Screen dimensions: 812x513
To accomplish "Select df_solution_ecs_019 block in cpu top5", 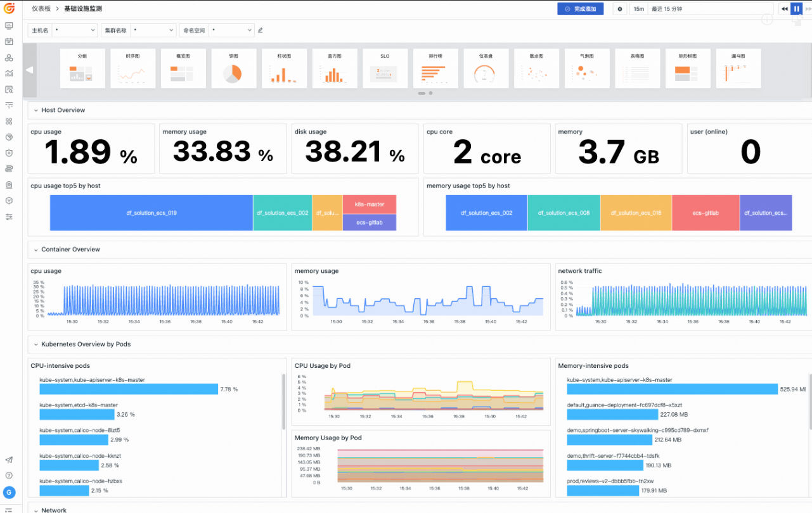I will point(151,213).
